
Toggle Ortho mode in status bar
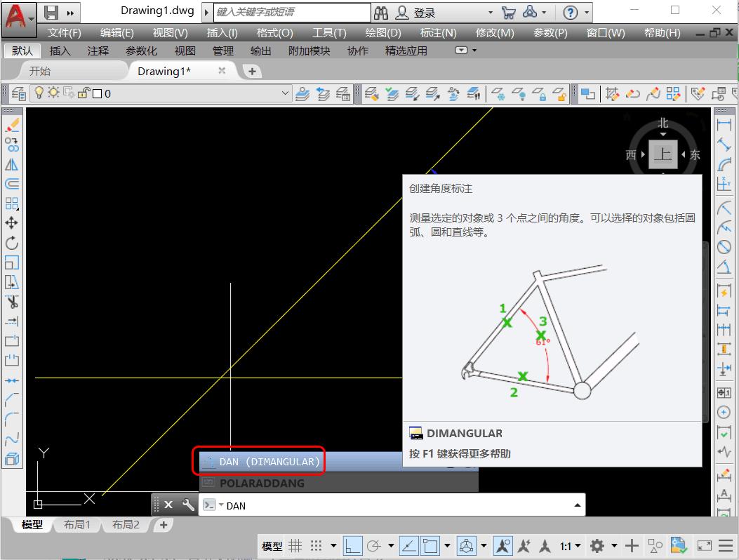tap(354, 546)
